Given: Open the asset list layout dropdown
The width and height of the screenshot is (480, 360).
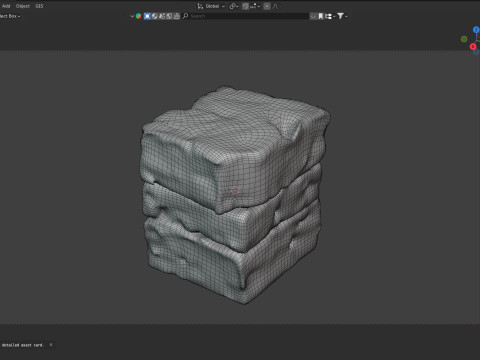Looking at the screenshot, I should tap(330, 16).
